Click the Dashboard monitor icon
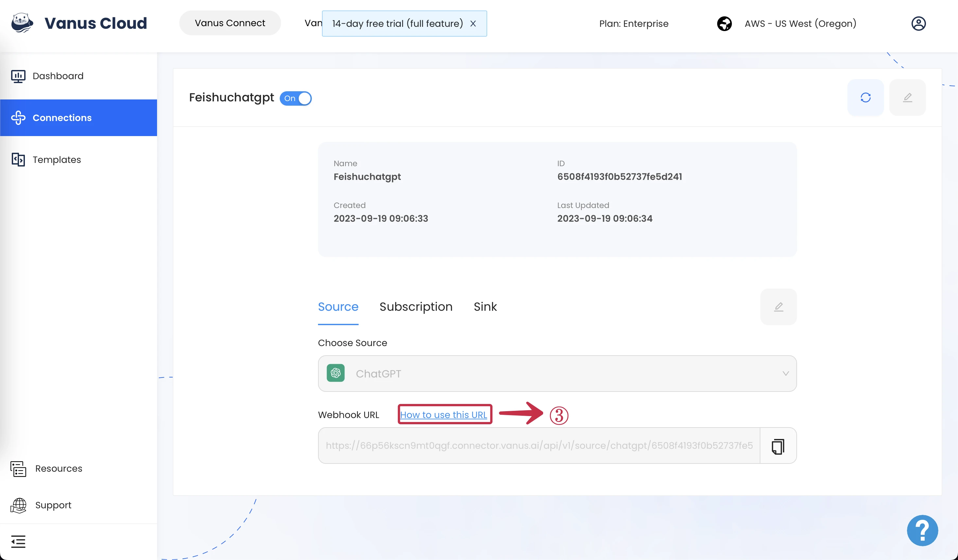This screenshot has width=958, height=560. click(x=18, y=77)
